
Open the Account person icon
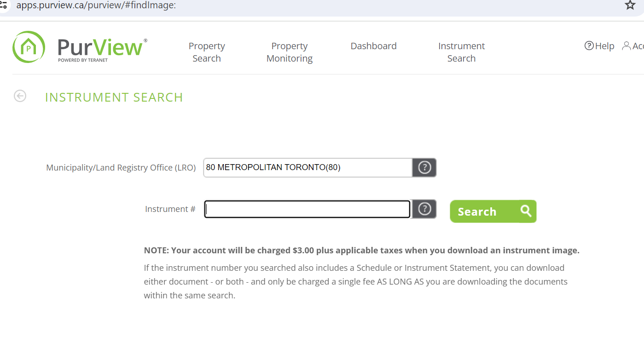(x=626, y=46)
